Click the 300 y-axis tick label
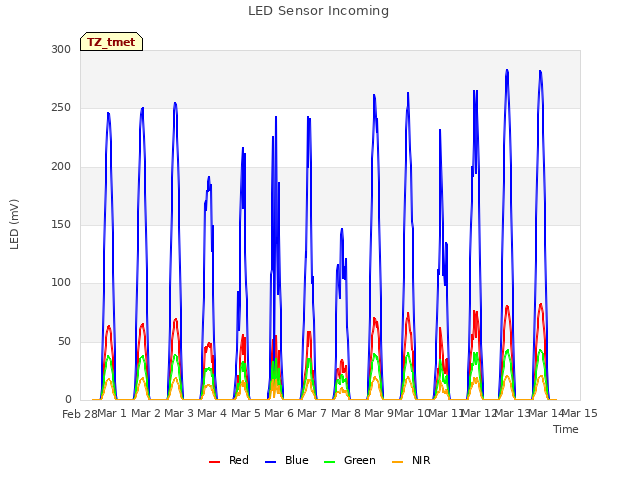The height and width of the screenshot is (480, 640). pos(61,49)
